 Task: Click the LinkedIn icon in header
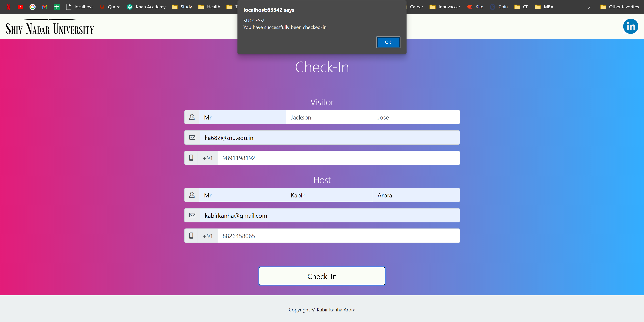[x=630, y=26]
